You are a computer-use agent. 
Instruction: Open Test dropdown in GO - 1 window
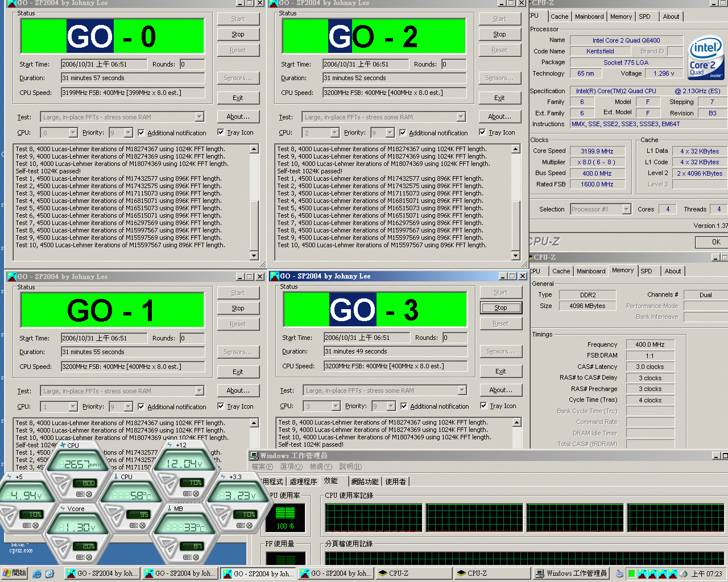[199, 390]
